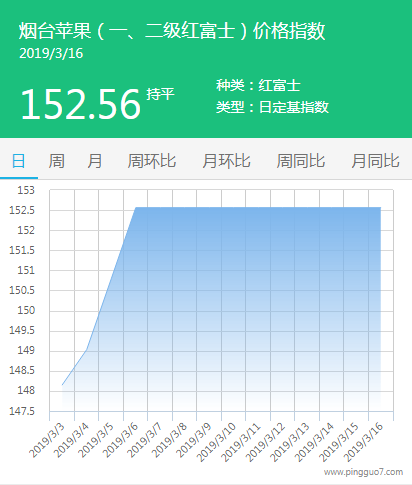Screen dimensions: 412x485
Task: Click the 持平 status label
Action: pos(160,94)
